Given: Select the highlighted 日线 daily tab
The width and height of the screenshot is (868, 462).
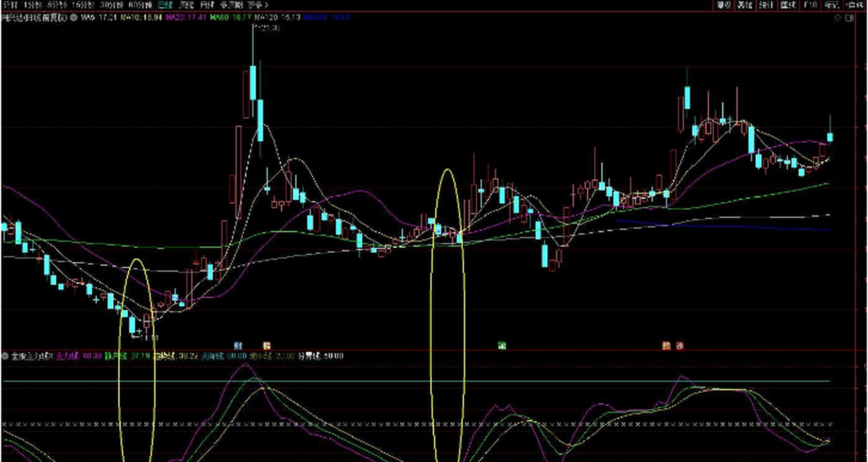Looking at the screenshot, I should coord(166,5).
